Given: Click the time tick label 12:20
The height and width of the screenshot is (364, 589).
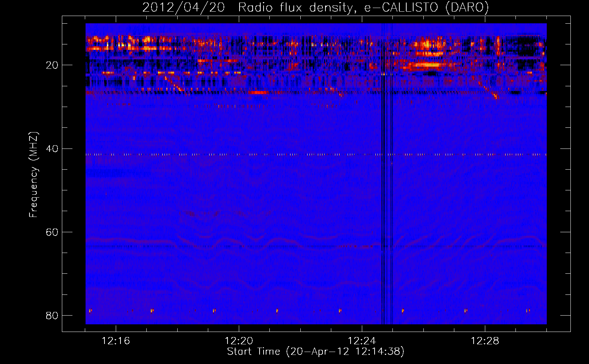Looking at the screenshot, I should pyautogui.click(x=239, y=341).
